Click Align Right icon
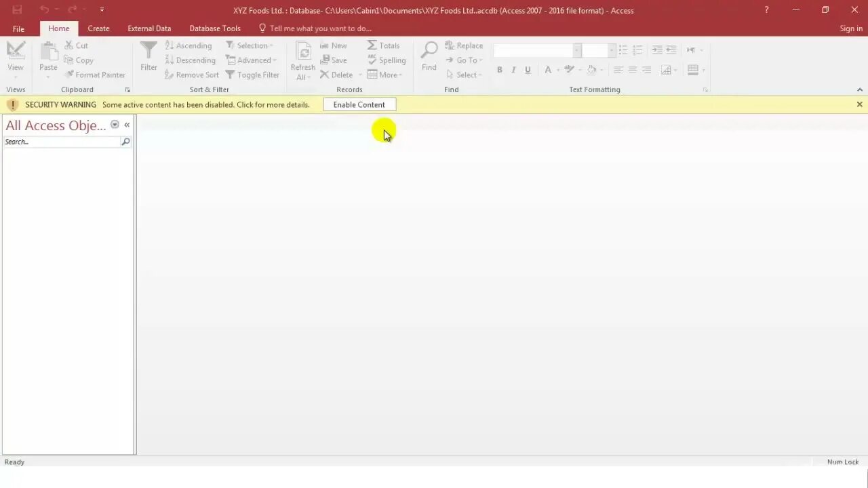Viewport: 868px width, 488px height. (647, 70)
